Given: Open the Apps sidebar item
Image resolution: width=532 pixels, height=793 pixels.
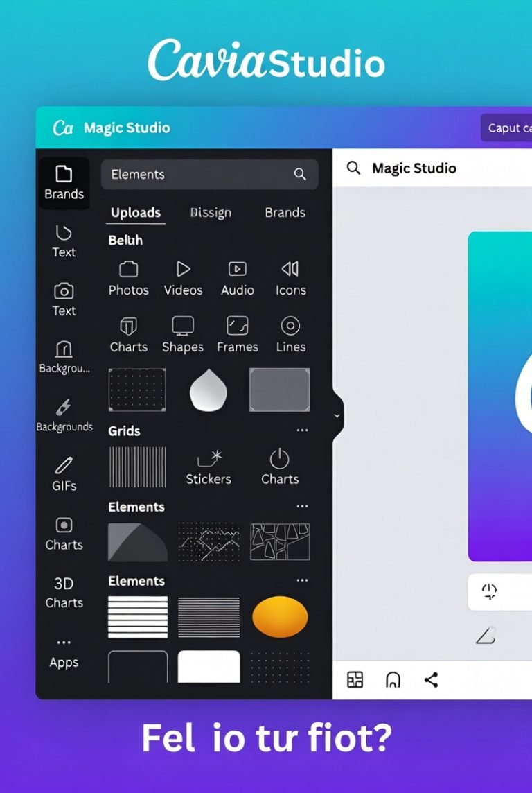Looking at the screenshot, I should (64, 654).
